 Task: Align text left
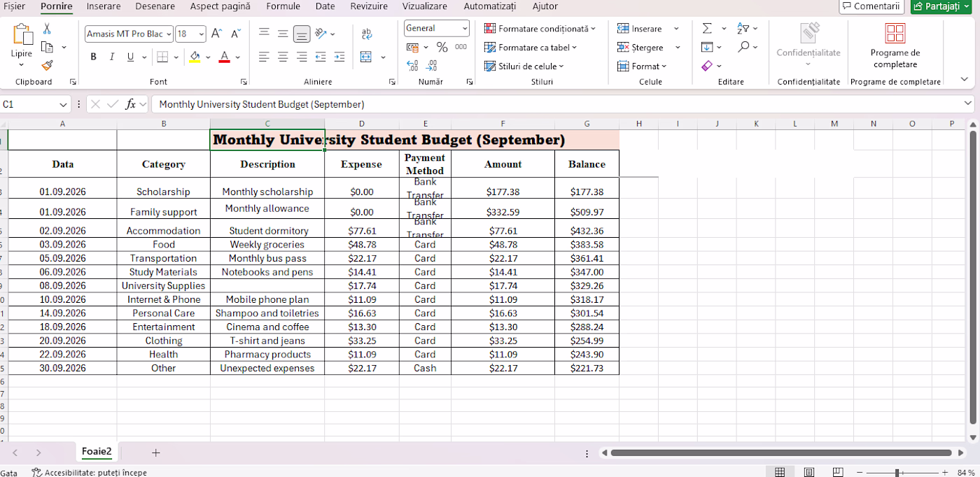point(264,57)
